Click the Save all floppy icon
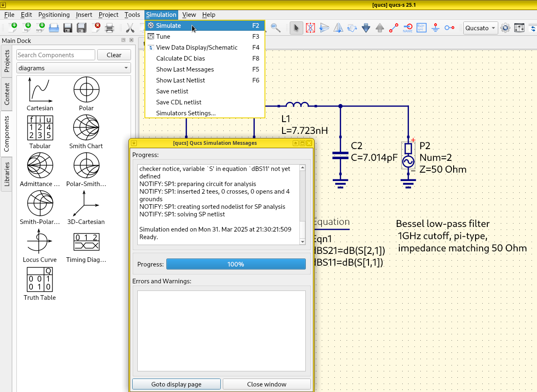Viewport: 537px width, 392px height. [x=81, y=28]
